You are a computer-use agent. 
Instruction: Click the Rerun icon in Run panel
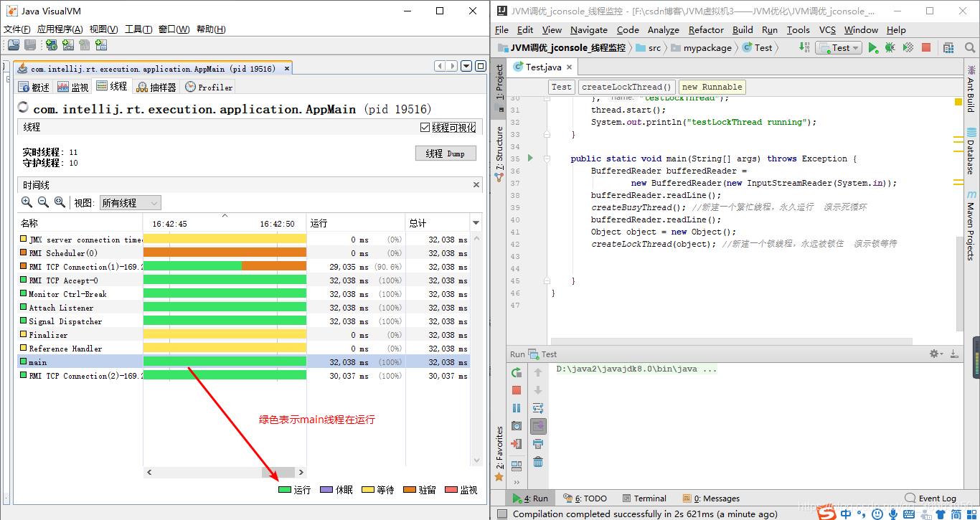coord(517,372)
